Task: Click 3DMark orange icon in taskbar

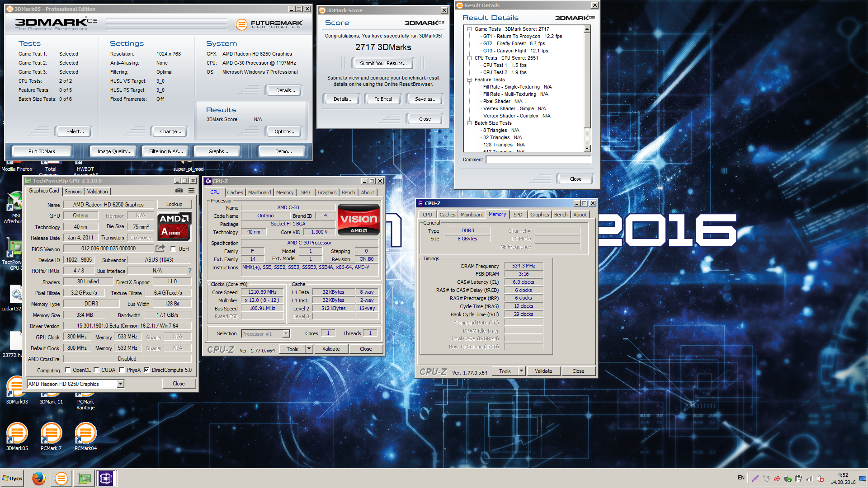Action: [61, 478]
